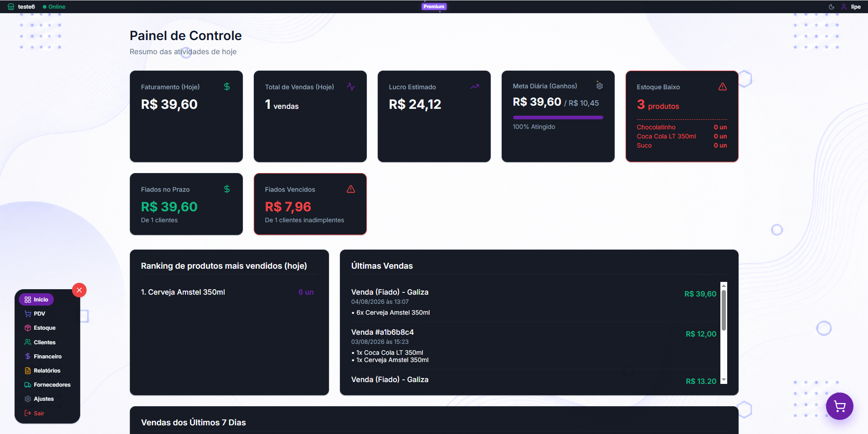
Task: Open Clientes in the sidebar menu
Action: [x=40, y=342]
